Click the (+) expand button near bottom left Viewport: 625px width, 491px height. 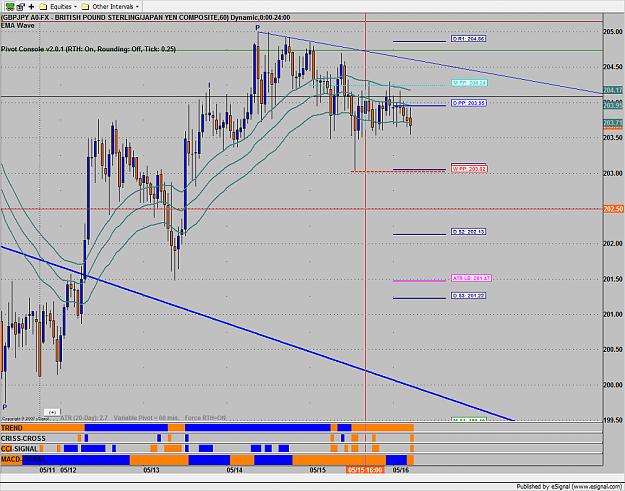52,412
